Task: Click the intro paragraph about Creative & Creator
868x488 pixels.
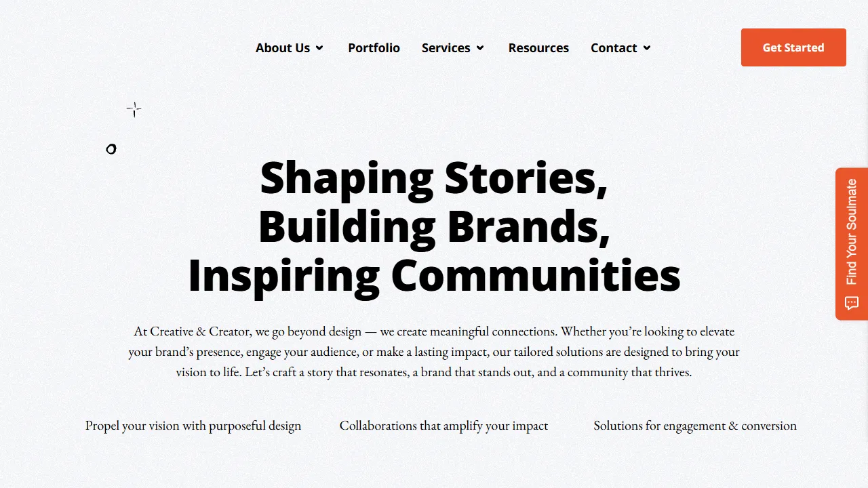Action: coord(434,351)
